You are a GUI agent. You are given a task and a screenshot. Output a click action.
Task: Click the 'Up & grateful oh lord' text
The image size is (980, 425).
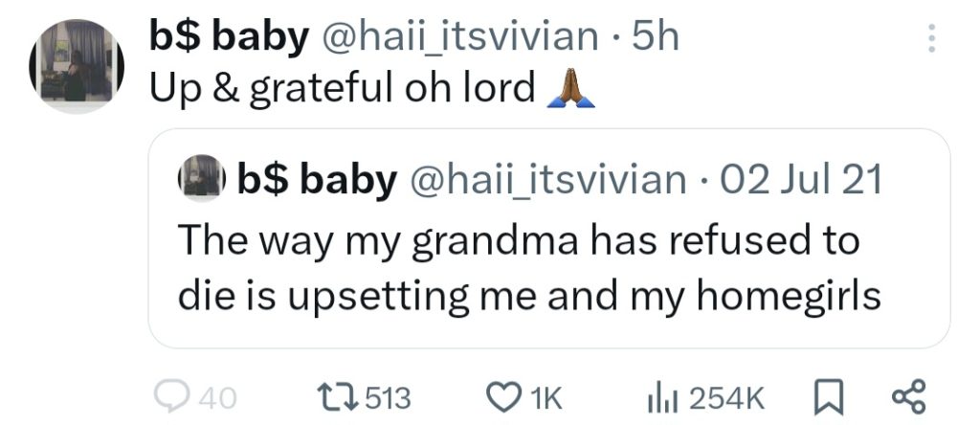343,89
